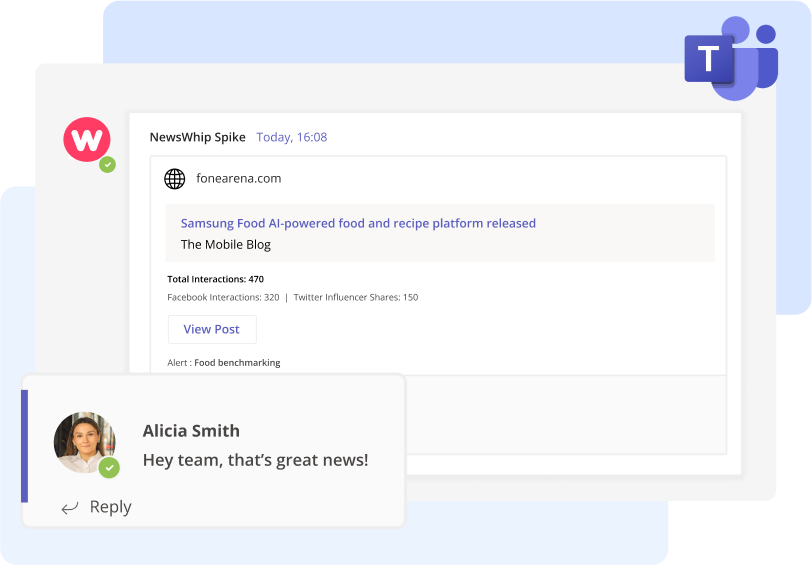The image size is (812, 565).
Task: Select the Alicia Smith name heading
Action: [x=191, y=431]
